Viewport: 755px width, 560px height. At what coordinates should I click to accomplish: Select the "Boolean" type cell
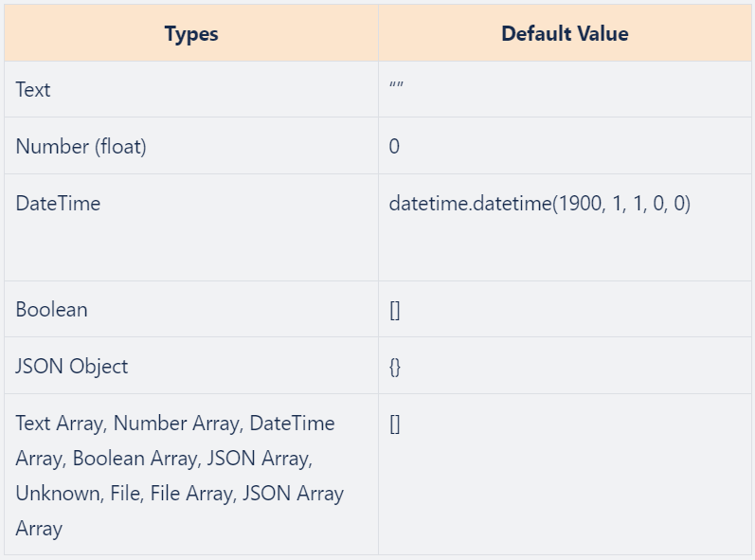pos(51,310)
